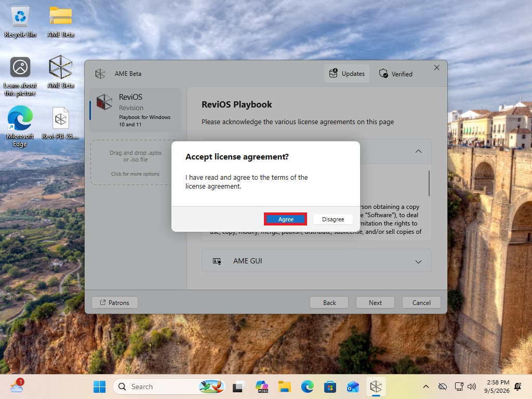Click the Next button
Screen dimensions: 532x399
pyautogui.click(x=375, y=303)
